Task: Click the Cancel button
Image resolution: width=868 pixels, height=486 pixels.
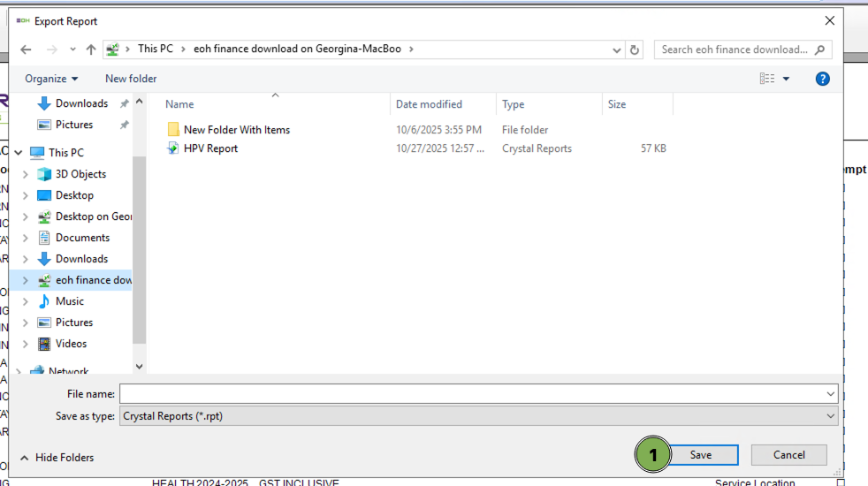Action: pyautogui.click(x=788, y=455)
